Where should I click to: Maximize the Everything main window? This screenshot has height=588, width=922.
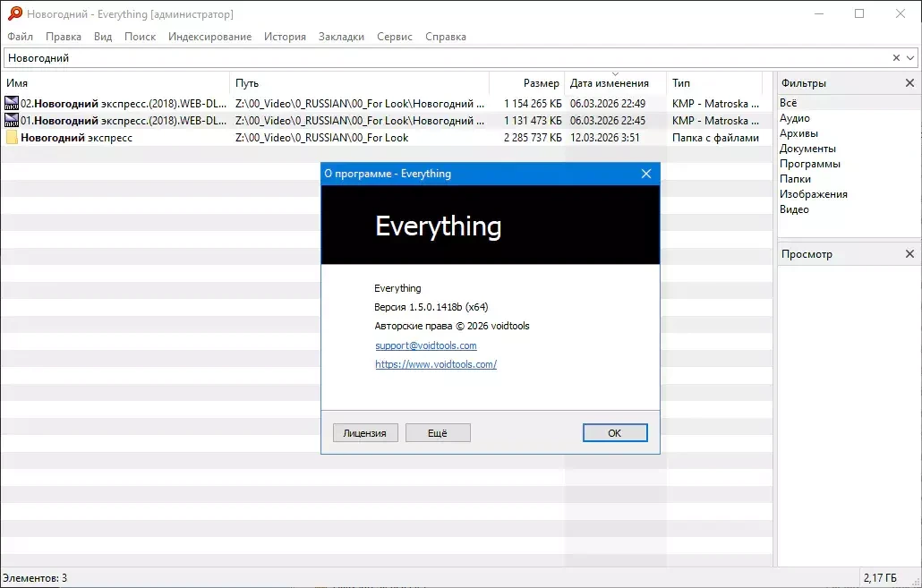[x=859, y=13]
